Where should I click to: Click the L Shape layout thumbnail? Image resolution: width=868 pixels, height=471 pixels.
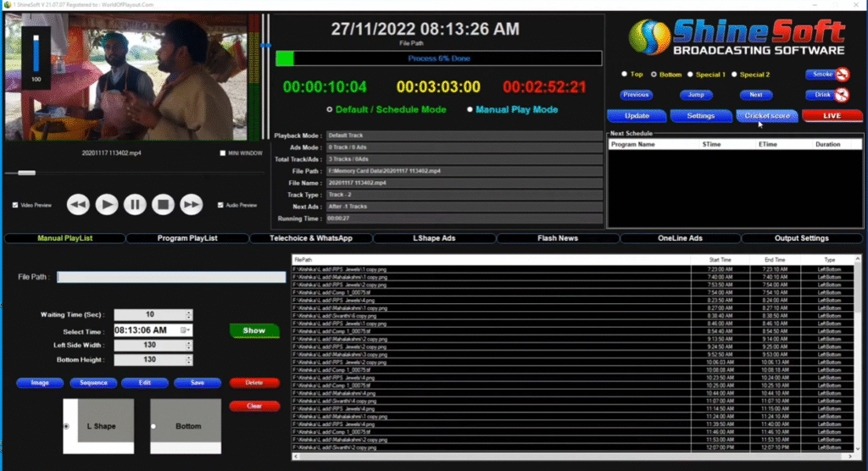(101, 425)
